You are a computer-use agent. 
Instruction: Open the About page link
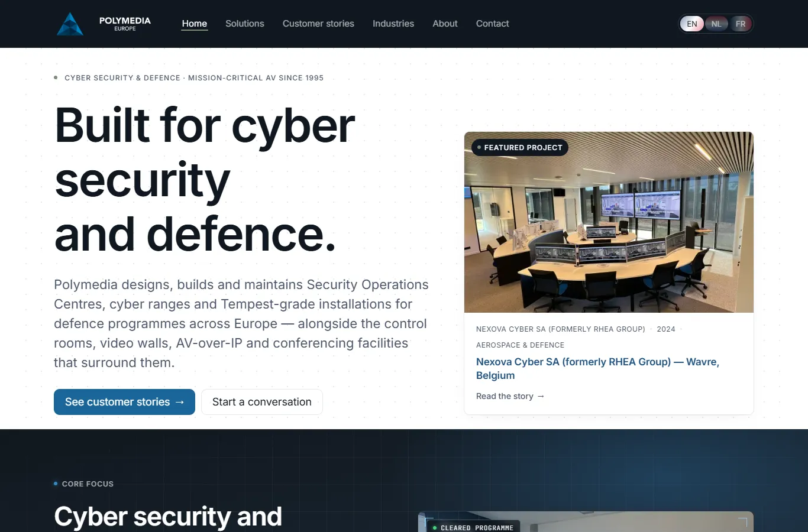[445, 24]
